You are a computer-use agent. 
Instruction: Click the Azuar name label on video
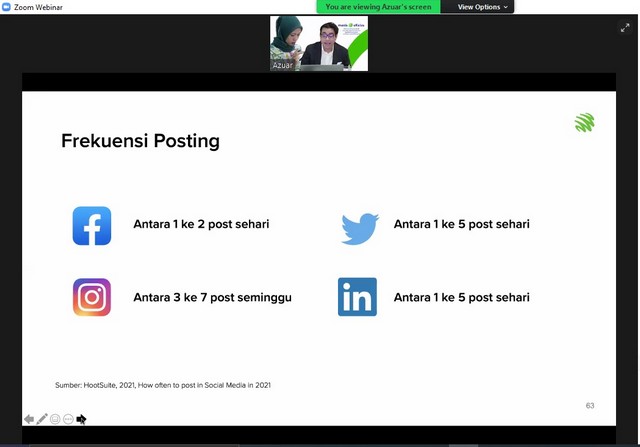coord(280,65)
